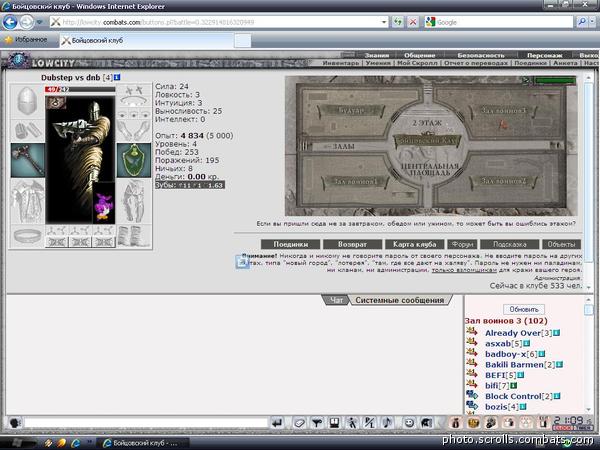Open the address bar dropdown arrow
Screen dimensions: 600x450
pos(384,22)
